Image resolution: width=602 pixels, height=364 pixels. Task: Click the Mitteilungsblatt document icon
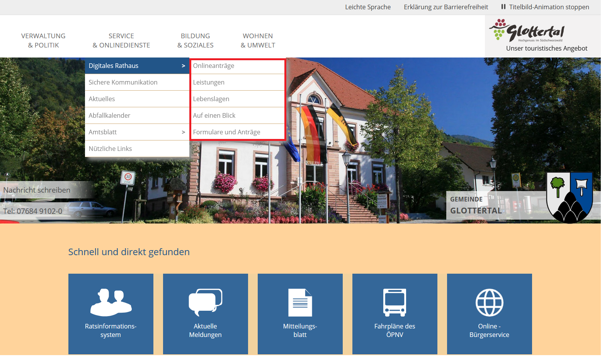(300, 303)
